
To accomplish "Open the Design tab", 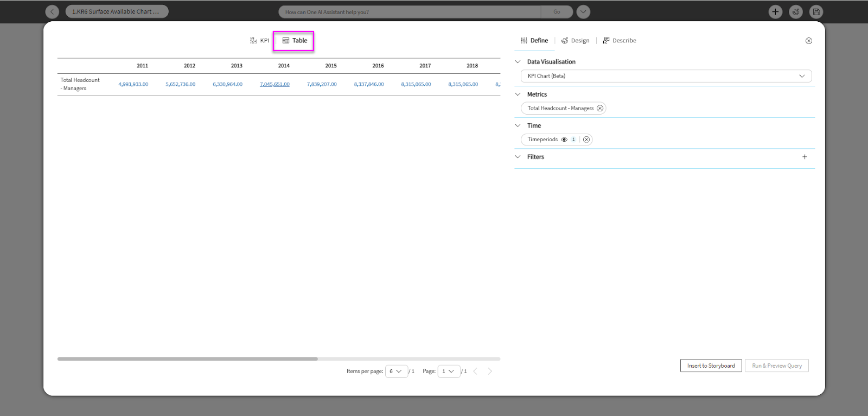I will tap(575, 41).
